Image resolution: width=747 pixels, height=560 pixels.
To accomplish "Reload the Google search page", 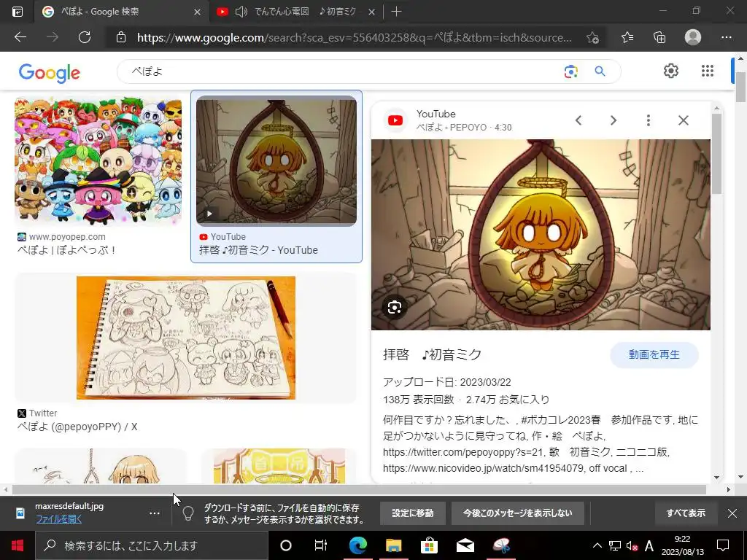I will point(85,37).
